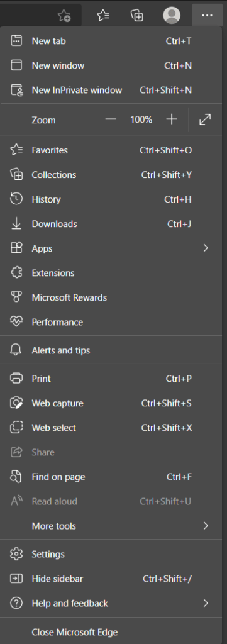Increase zoom with the plus button
Viewport: 227px width, 644px height.
(x=172, y=119)
